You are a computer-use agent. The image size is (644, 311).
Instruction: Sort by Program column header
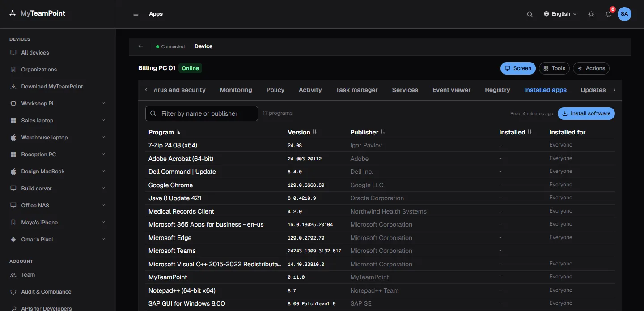click(164, 132)
